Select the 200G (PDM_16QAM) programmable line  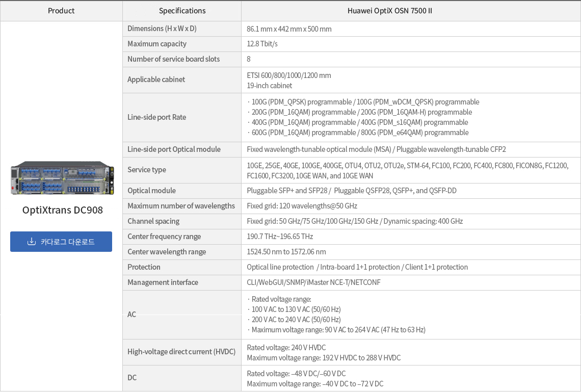coord(359,112)
